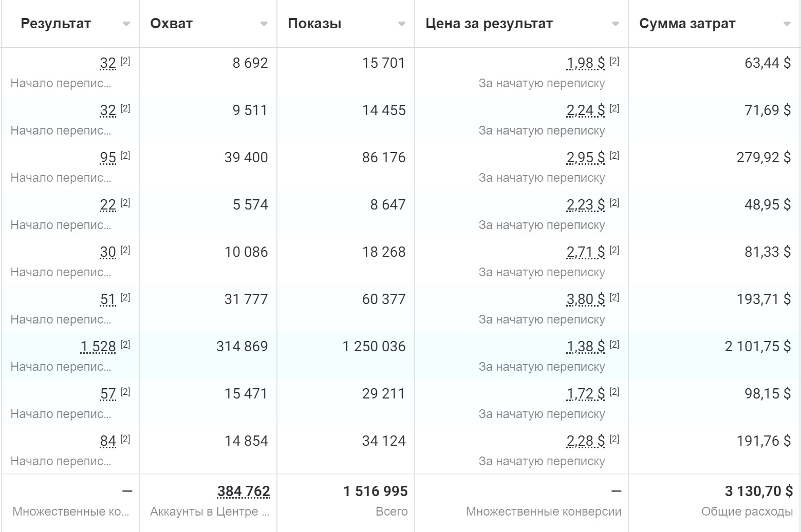The image size is (801, 532).
Task: Click the Результат column header
Action: 55,24
